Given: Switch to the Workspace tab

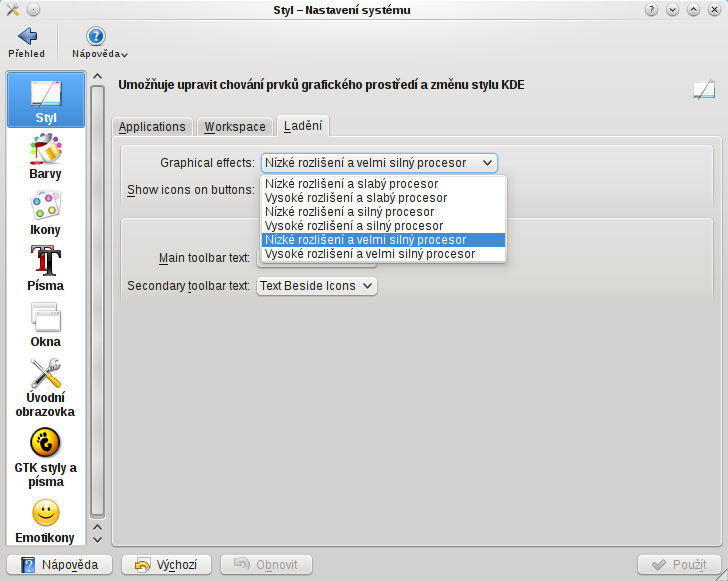Looking at the screenshot, I should click(x=235, y=127).
